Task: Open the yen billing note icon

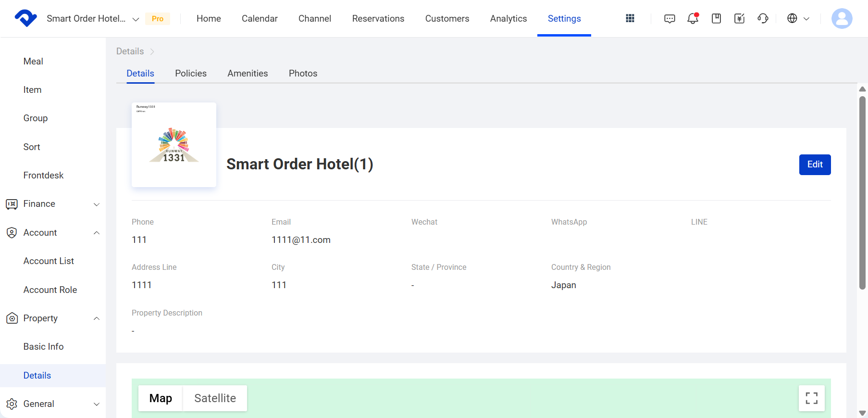Action: [x=739, y=18]
